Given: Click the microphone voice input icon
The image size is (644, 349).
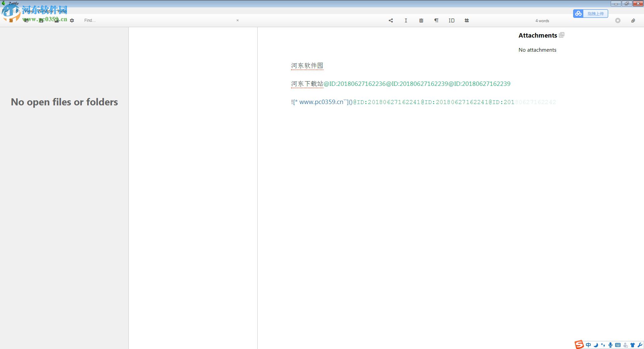Looking at the screenshot, I should pyautogui.click(x=610, y=345).
